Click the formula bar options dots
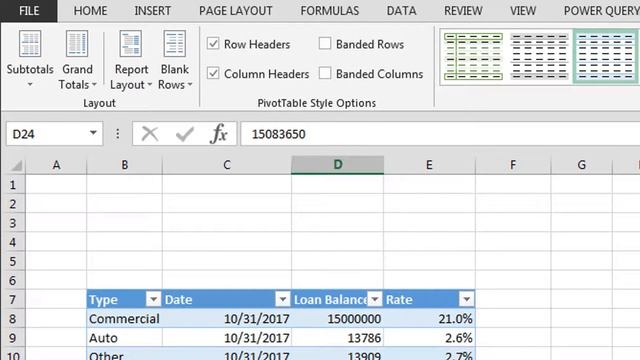Image resolution: width=640 pixels, height=360 pixels. click(118, 134)
